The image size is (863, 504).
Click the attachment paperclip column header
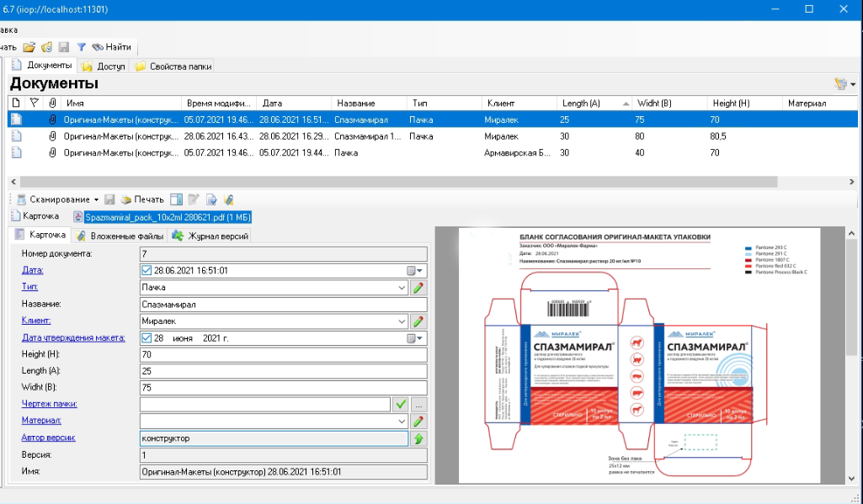coord(52,103)
